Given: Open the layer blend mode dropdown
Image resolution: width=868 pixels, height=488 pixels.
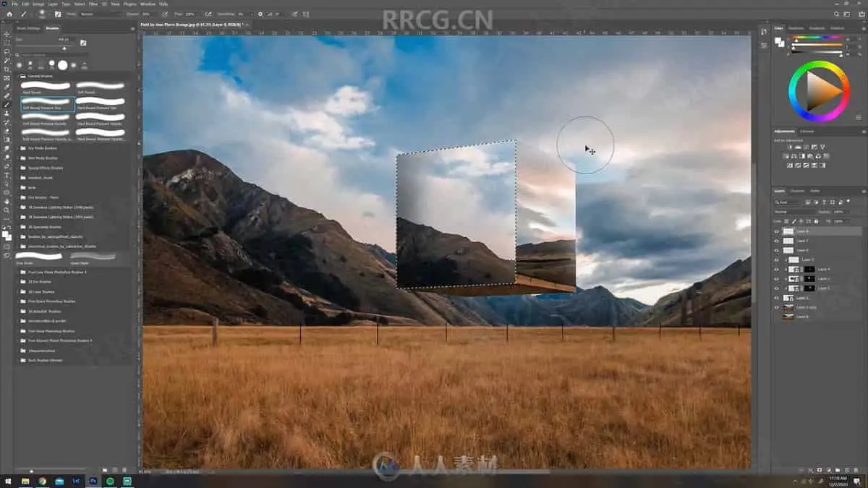Looking at the screenshot, I should pyautogui.click(x=796, y=212).
